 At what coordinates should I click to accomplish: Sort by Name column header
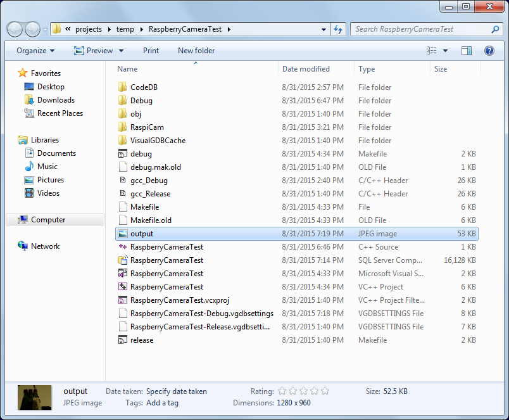[x=127, y=69]
